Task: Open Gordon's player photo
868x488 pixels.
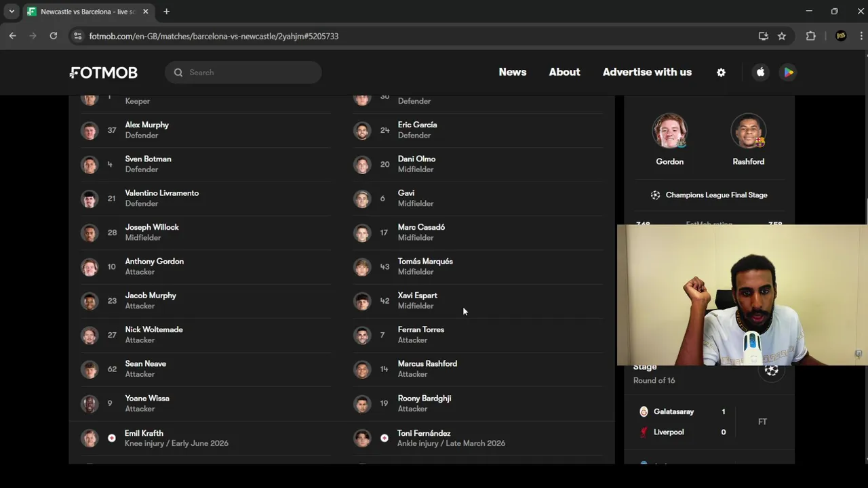Action: tap(669, 131)
